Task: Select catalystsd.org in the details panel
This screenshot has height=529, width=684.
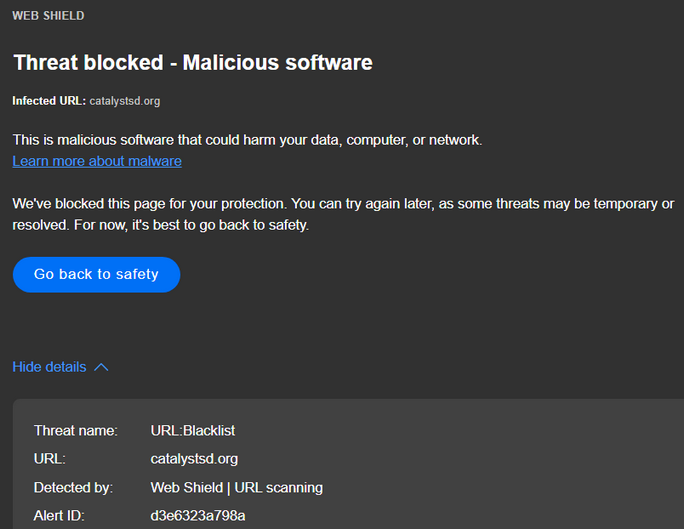Action: point(194,459)
